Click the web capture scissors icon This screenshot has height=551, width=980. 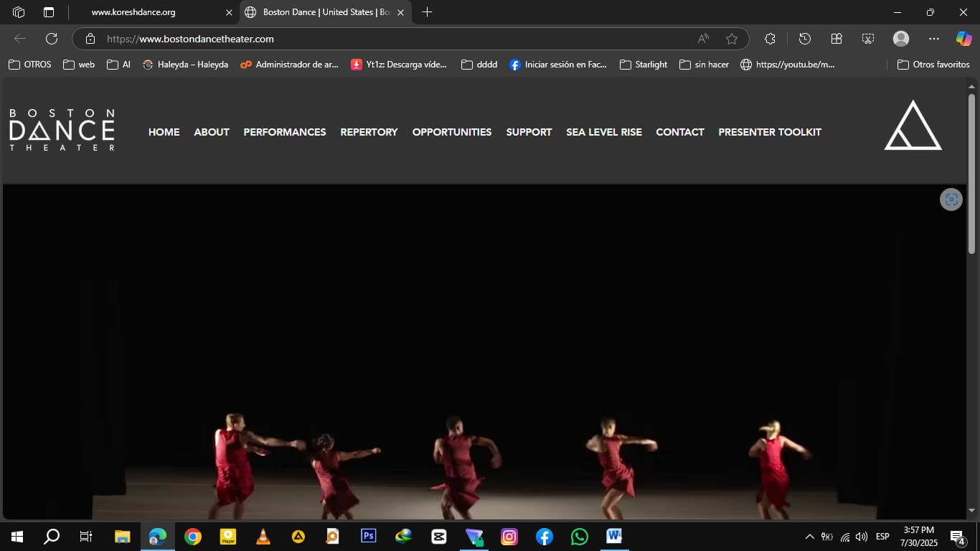click(868, 39)
